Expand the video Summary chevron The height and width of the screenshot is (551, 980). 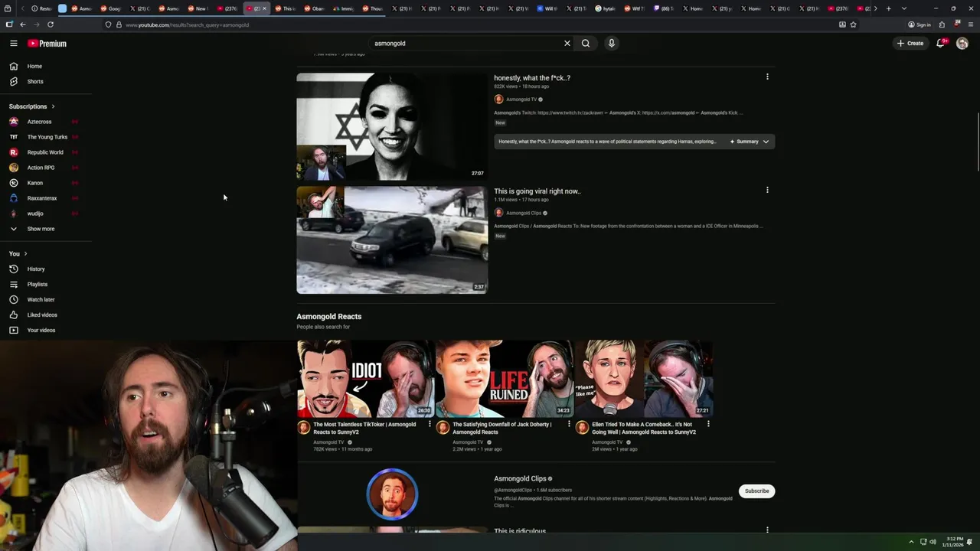766,142
